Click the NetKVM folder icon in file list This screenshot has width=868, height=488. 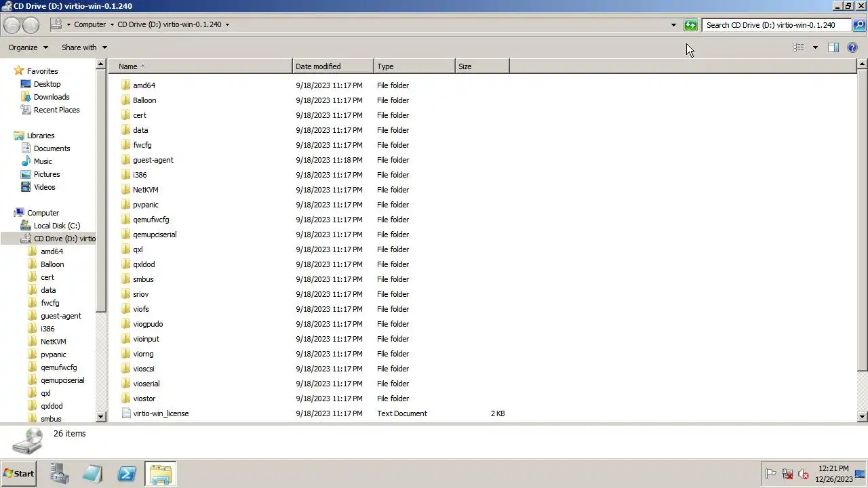125,190
